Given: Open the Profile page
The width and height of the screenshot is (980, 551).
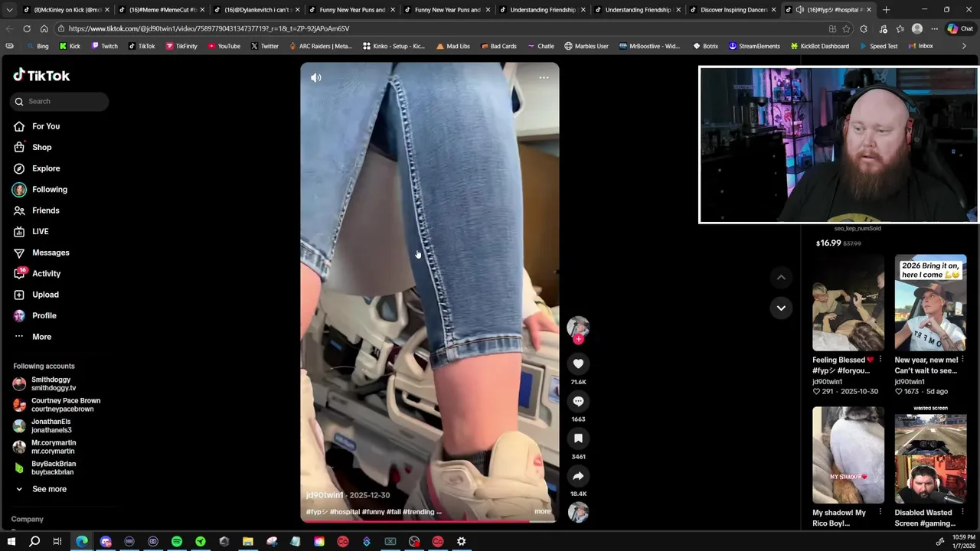Looking at the screenshot, I should [x=44, y=315].
